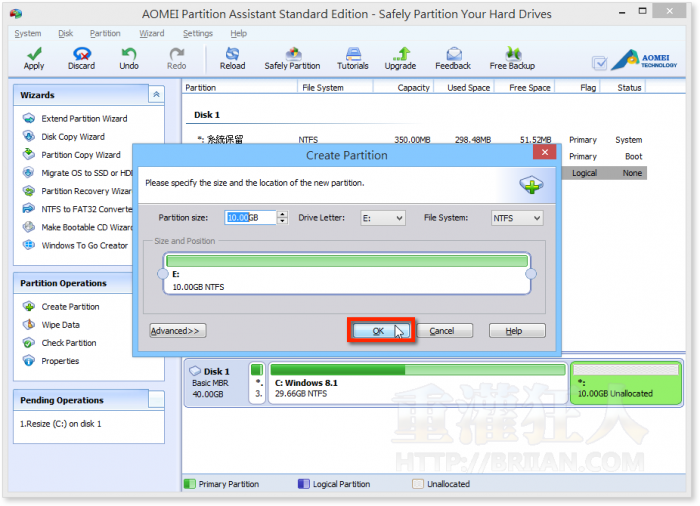Open the File System dropdown
The height and width of the screenshot is (506, 700).
tap(516, 218)
